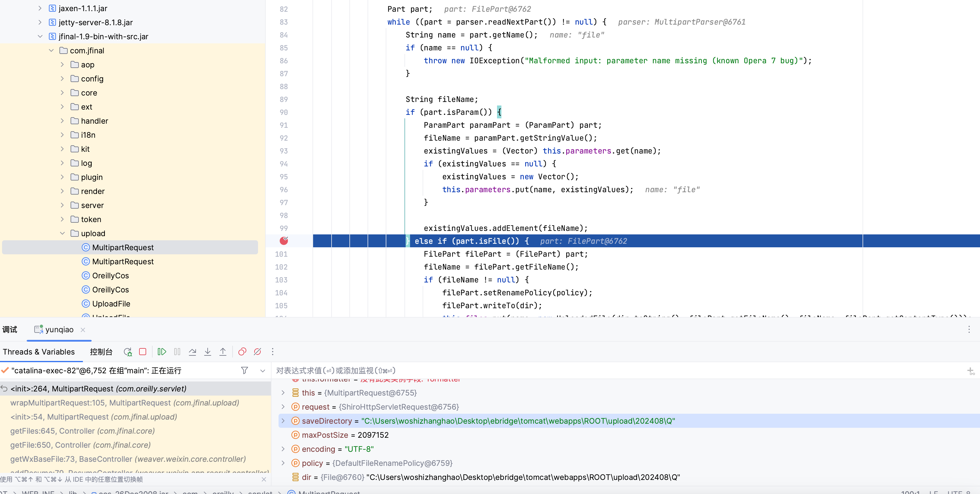Viewport: 980px width, 494px height.
Task: Open the thread selector dropdown
Action: 262,370
